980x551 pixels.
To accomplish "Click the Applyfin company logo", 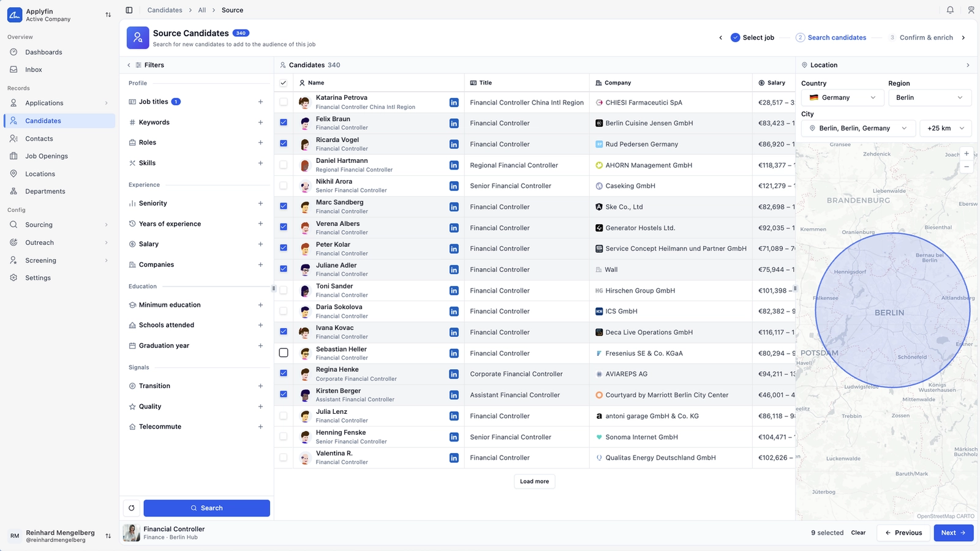I will coord(15,15).
